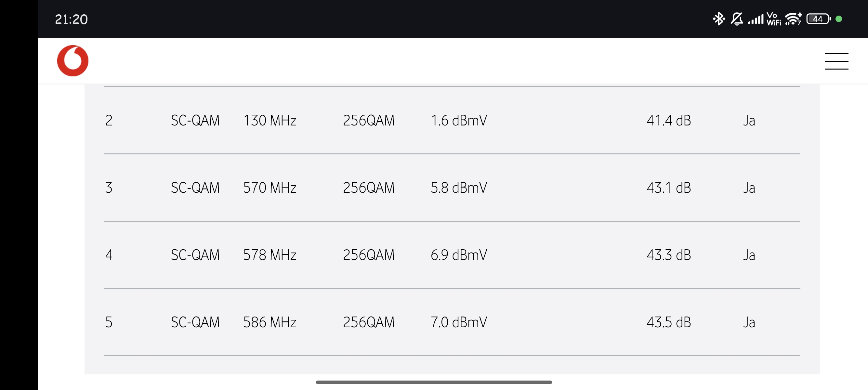Image resolution: width=868 pixels, height=390 pixels.
Task: Select the 130 MHz frequency cell
Action: tap(270, 121)
